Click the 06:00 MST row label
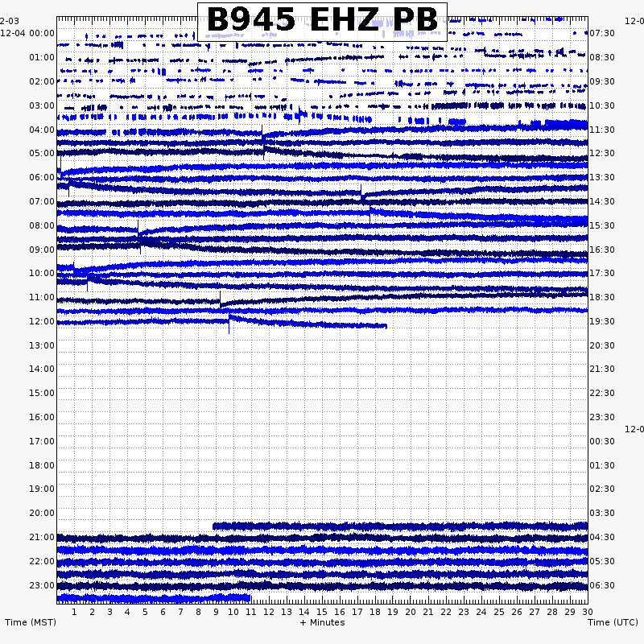The width and height of the screenshot is (644, 644). pyautogui.click(x=42, y=177)
